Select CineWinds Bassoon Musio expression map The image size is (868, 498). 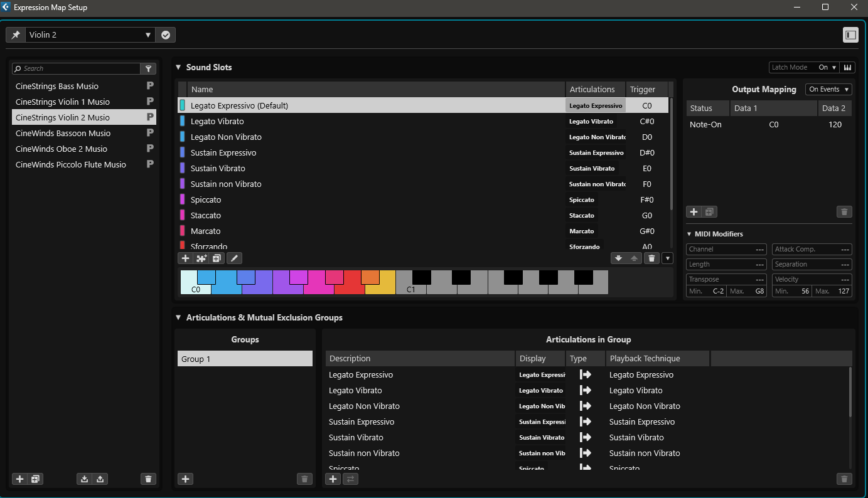83,134
